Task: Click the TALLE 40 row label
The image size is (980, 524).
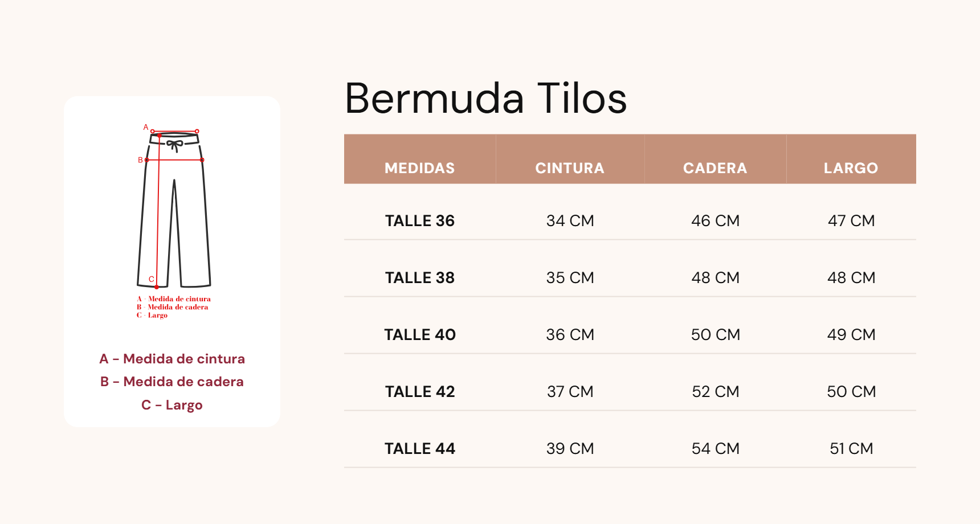Action: [419, 334]
